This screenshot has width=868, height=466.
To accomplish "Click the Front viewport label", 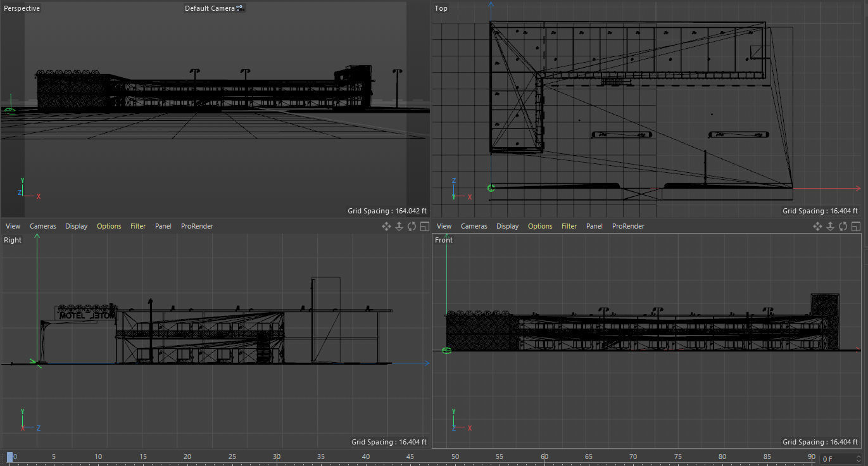I will coord(444,240).
